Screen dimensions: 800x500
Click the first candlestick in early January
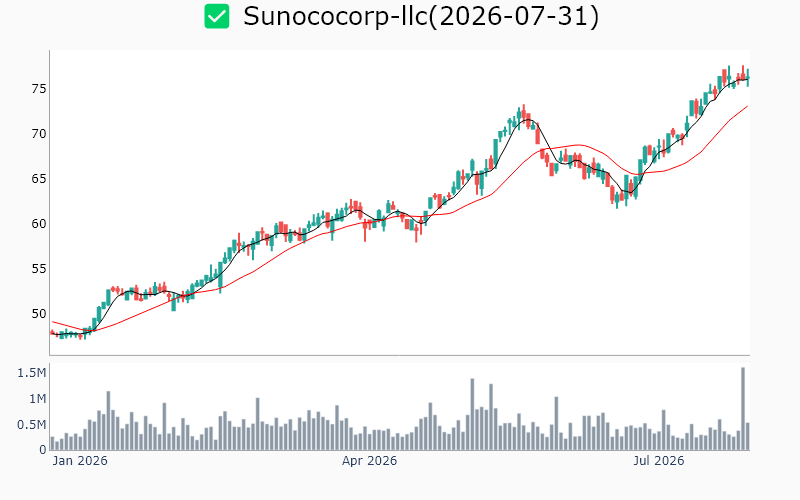[x=52, y=333]
